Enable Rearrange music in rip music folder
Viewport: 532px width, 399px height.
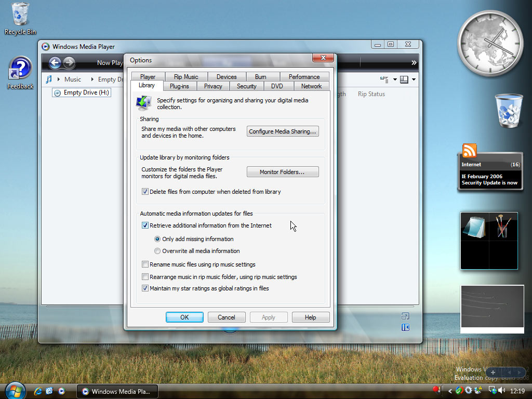click(x=145, y=277)
